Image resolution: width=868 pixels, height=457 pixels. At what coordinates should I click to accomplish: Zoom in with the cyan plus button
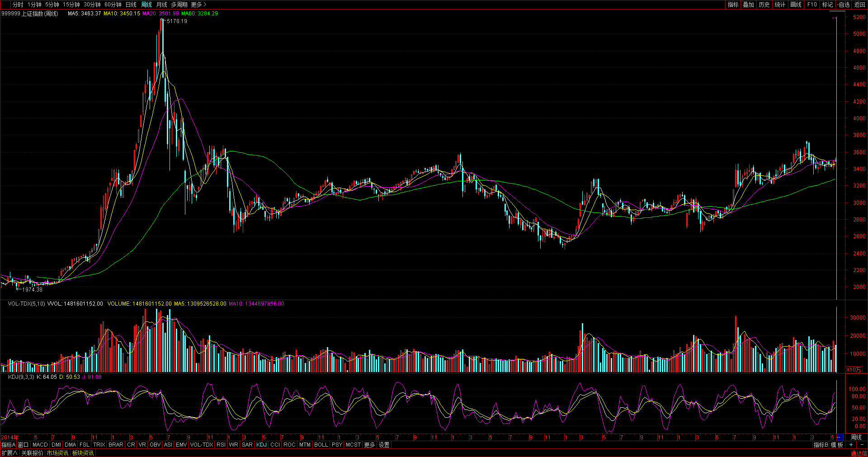click(x=851, y=445)
